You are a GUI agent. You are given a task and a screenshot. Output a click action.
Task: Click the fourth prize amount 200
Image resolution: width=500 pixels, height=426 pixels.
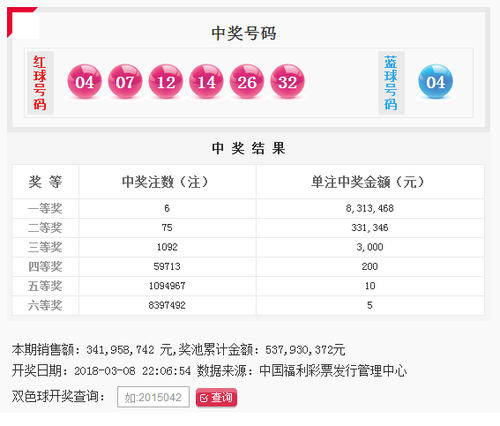coord(370,266)
